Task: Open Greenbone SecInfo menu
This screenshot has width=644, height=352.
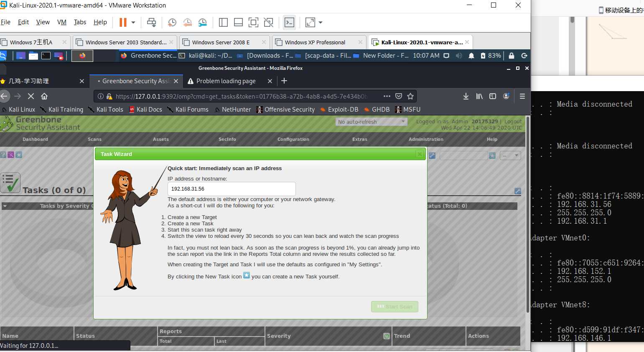Action: 227,139
